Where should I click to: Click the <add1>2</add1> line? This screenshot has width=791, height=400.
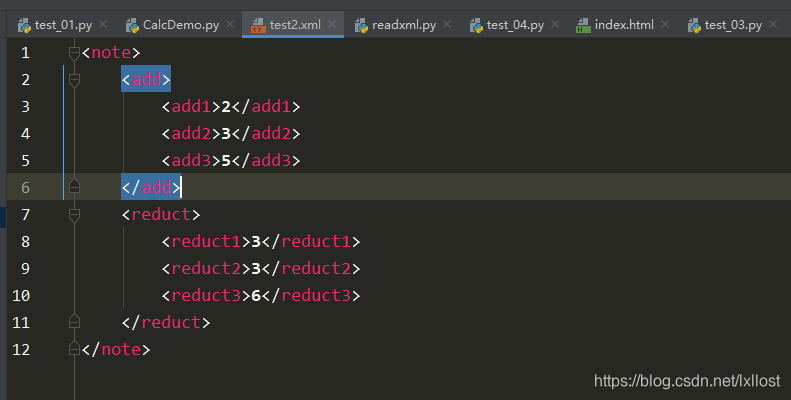pyautogui.click(x=231, y=106)
